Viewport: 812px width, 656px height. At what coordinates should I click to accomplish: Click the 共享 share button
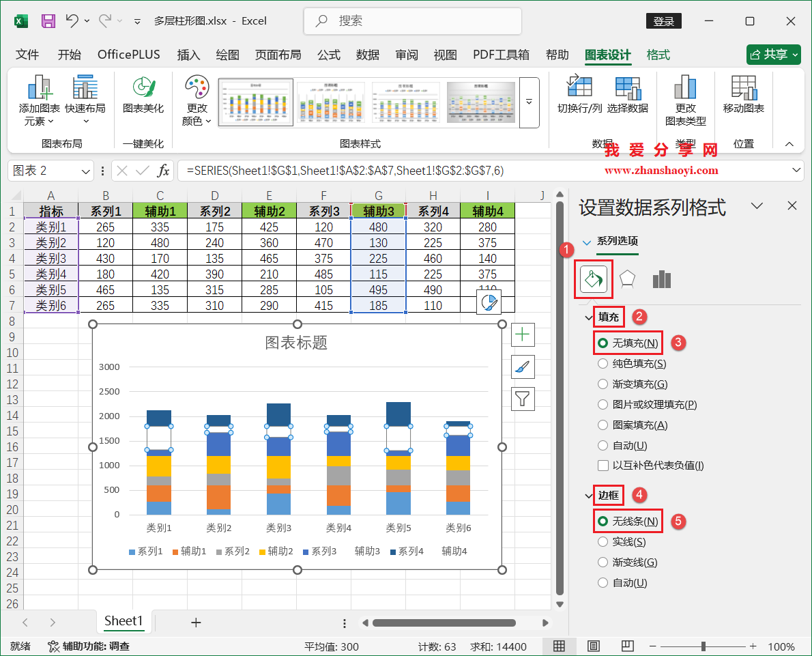click(x=774, y=55)
